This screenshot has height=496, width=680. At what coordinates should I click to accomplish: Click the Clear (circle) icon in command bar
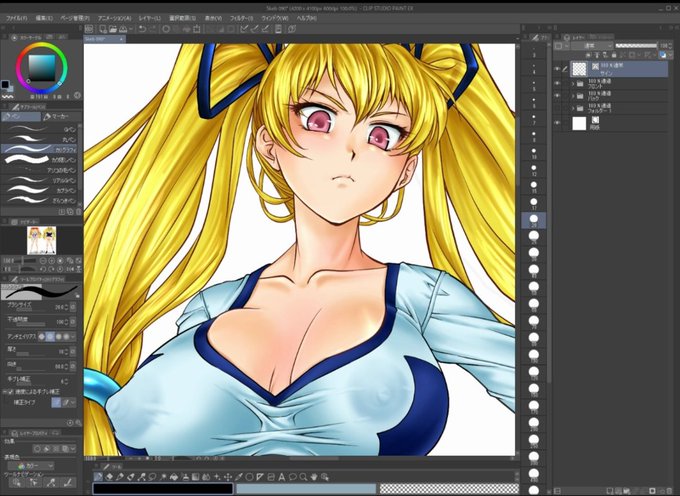pos(166,29)
